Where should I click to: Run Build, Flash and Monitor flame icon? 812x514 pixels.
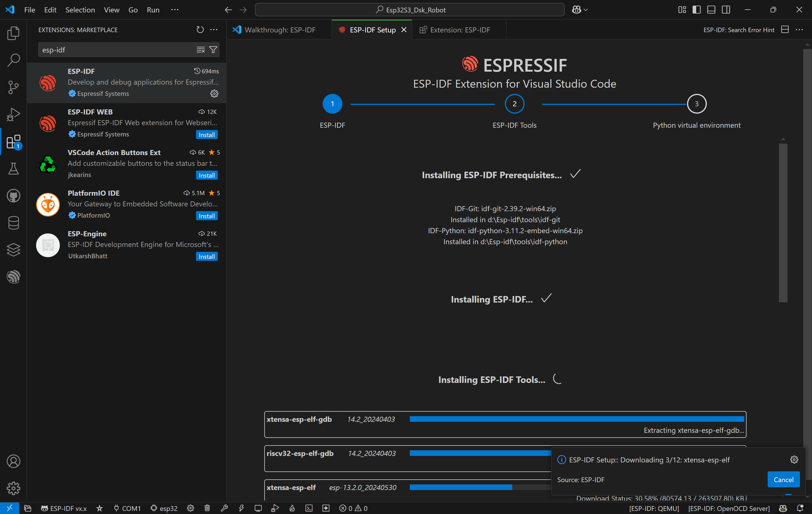292,508
